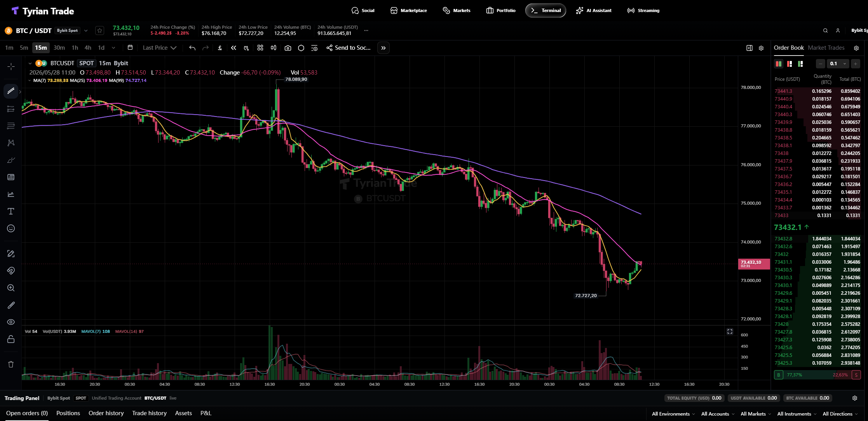Add BTC/USDT to favorites star
The width and height of the screenshot is (868, 421).
pos(100,30)
